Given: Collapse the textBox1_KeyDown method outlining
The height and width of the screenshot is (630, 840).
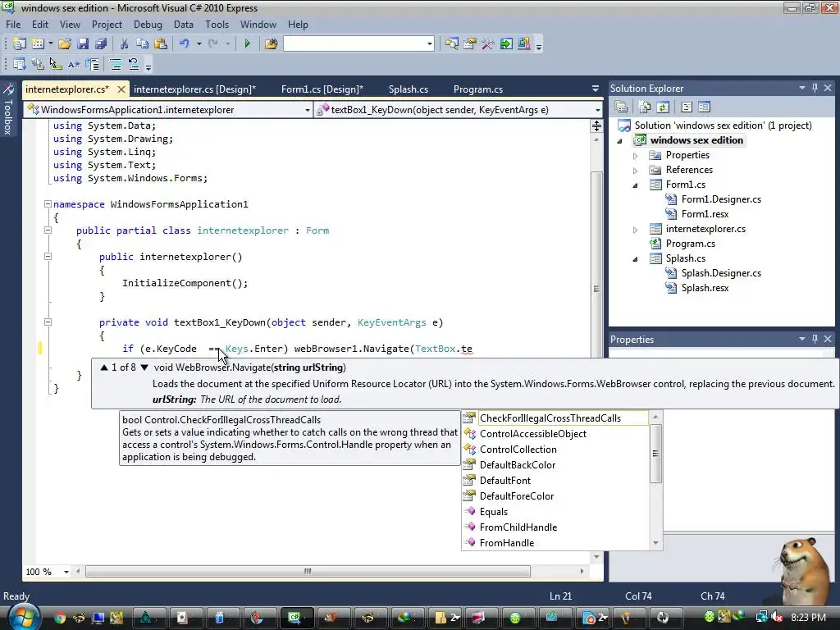Looking at the screenshot, I should click(x=48, y=322).
